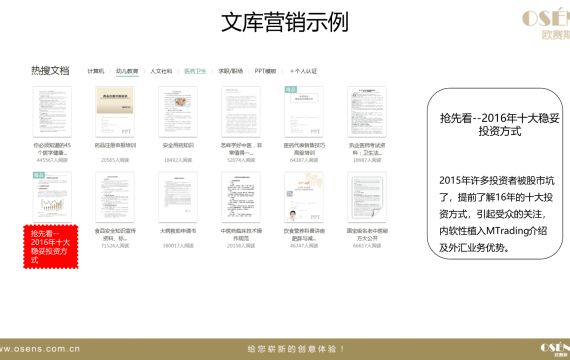The width and height of the screenshot is (570, 360).
Task: Click the 精品 badge on the chart thumbnail
Action: [x=39, y=175]
